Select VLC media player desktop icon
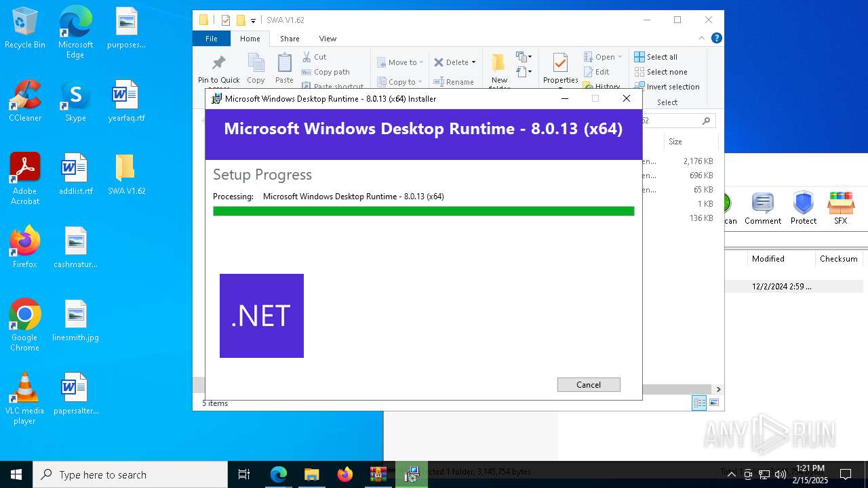This screenshot has height=488, width=868. click(x=25, y=399)
